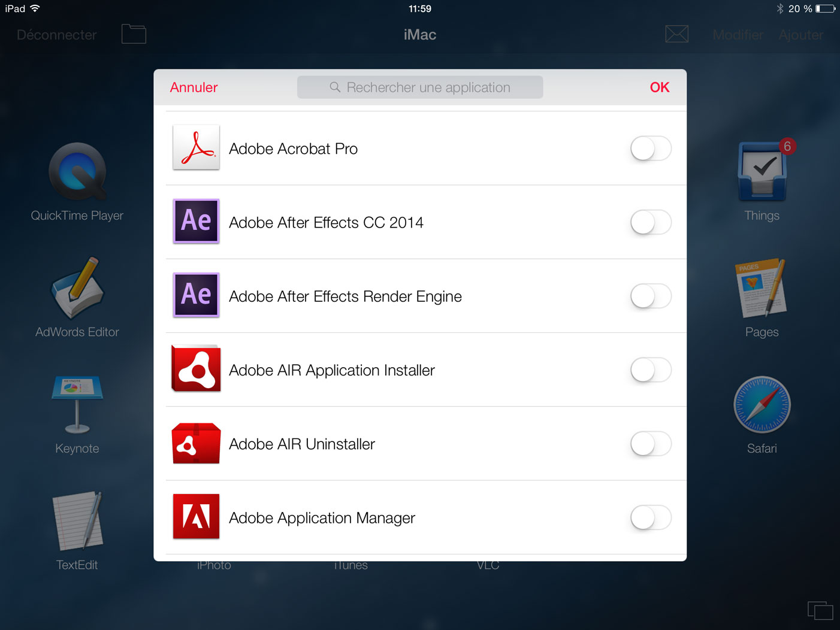The image size is (840, 630).
Task: Select the Adobe After Effects CC 2014 label
Action: [326, 222]
